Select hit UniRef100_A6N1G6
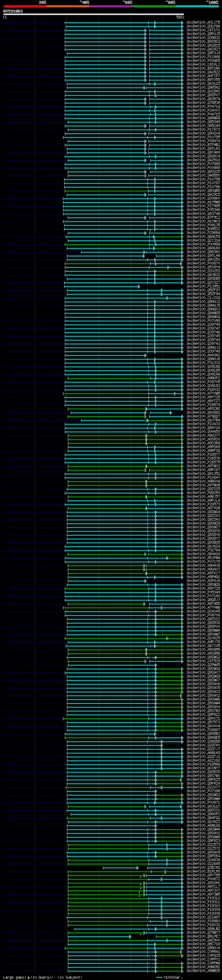Viewport: 222px width, 980px height. coord(203,826)
